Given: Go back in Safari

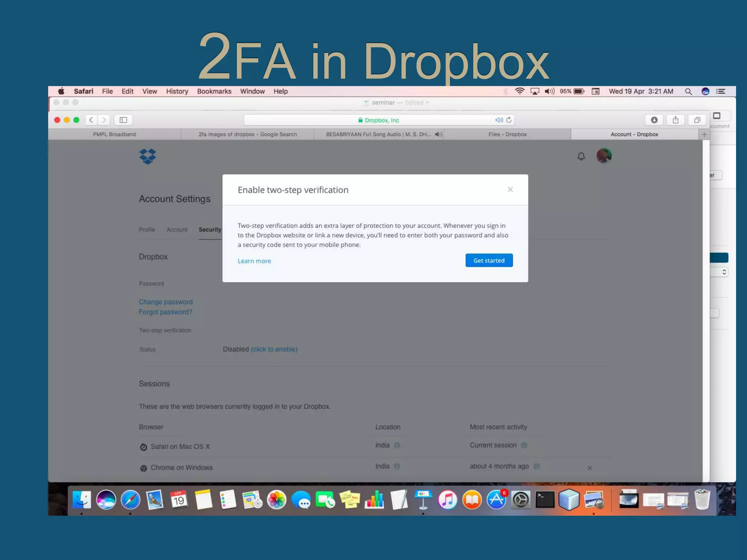Looking at the screenshot, I should coord(91,120).
